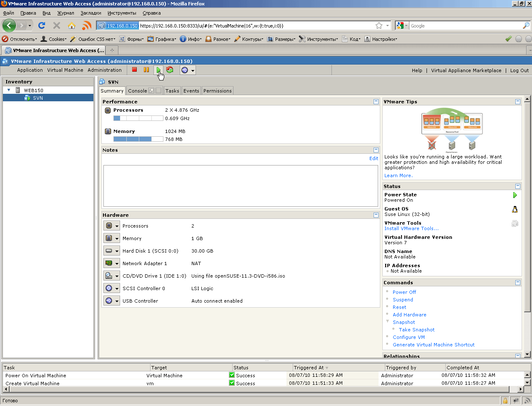Collapse the Hardware panel

376,215
